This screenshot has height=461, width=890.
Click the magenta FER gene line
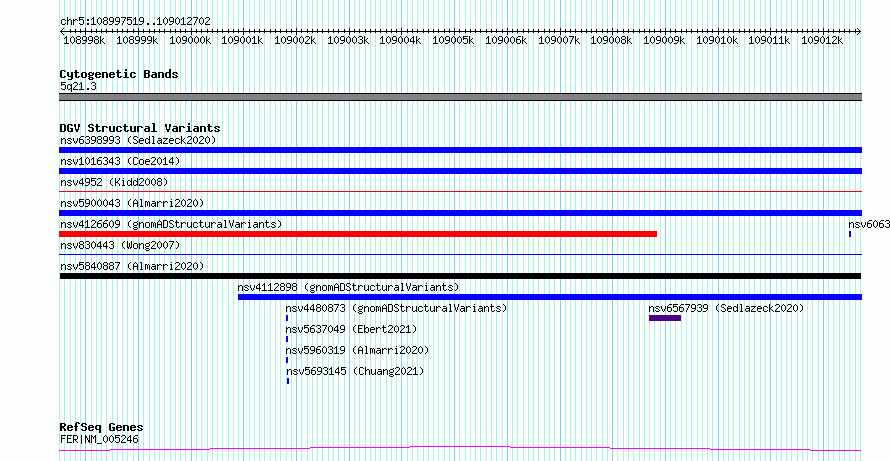(460, 449)
